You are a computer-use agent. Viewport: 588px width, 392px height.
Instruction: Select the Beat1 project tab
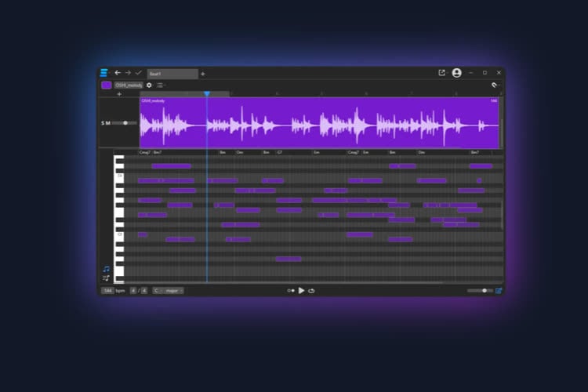pyautogui.click(x=172, y=74)
